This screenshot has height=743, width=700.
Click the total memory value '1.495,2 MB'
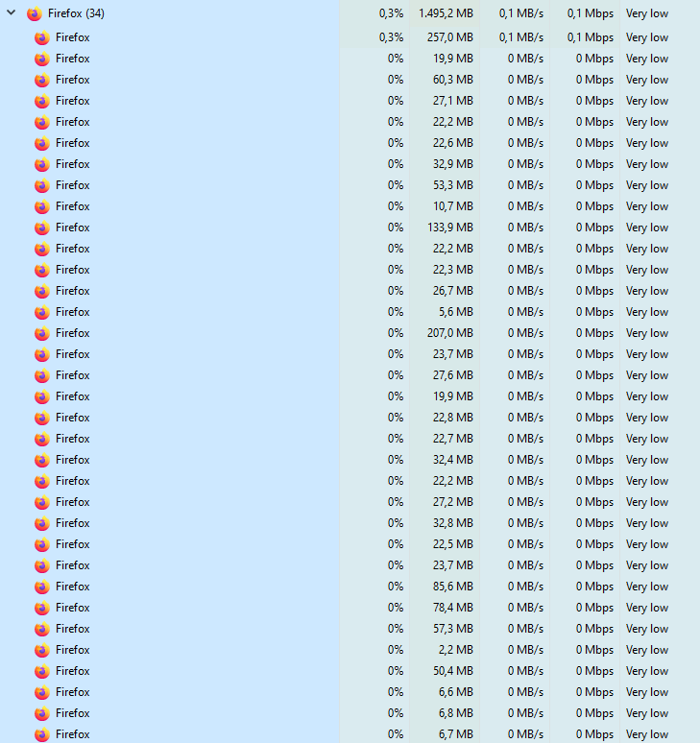tap(446, 13)
